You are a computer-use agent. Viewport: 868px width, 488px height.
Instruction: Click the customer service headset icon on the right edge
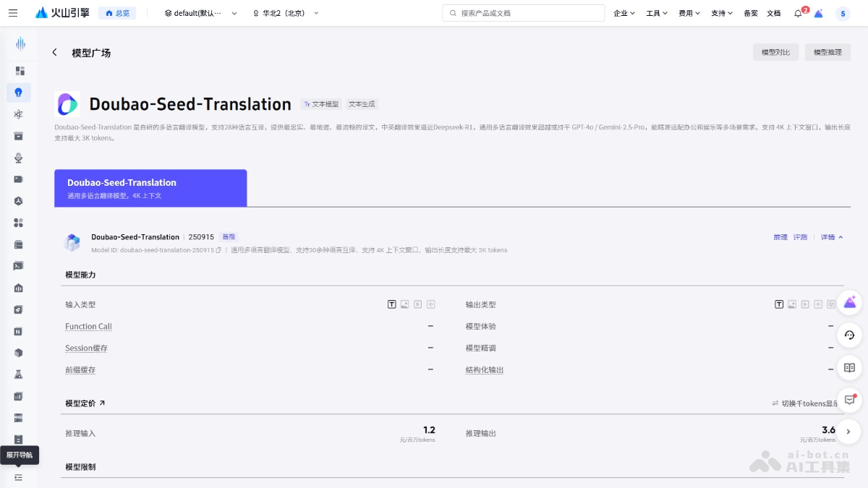(850, 335)
